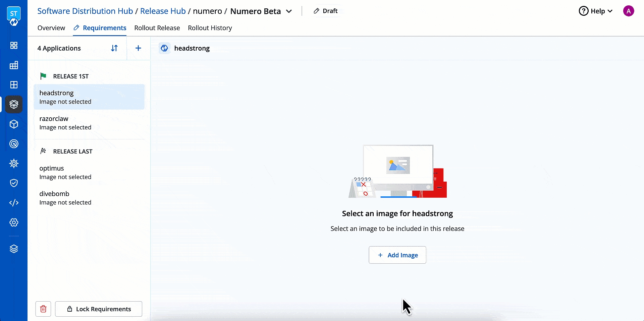Click the four-squares dashboard icon in sidebar
The width and height of the screenshot is (644, 321).
(14, 46)
